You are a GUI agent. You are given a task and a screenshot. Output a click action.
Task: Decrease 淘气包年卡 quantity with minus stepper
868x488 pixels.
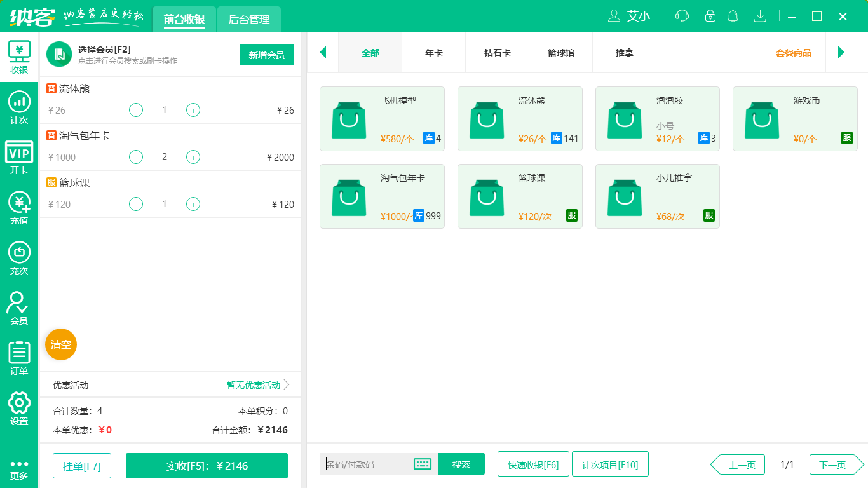click(135, 157)
